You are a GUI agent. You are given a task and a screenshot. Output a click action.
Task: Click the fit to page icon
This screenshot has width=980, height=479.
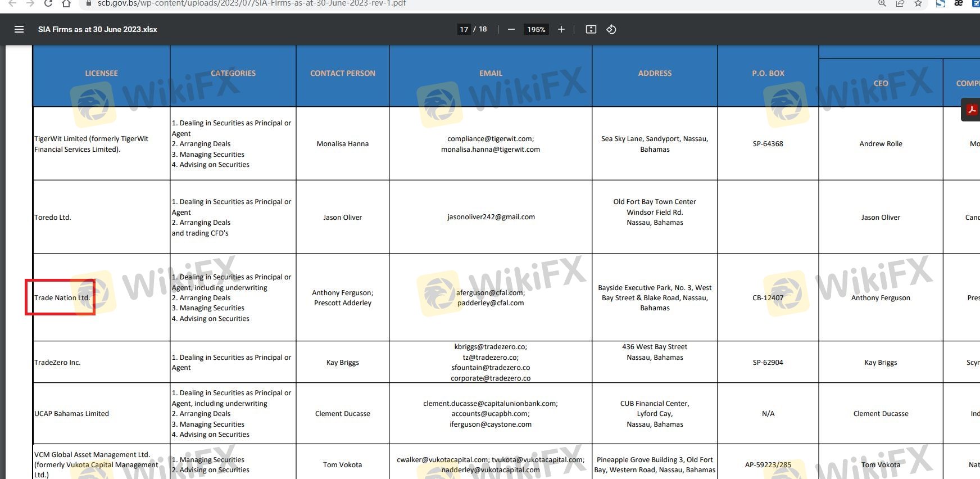tap(591, 29)
